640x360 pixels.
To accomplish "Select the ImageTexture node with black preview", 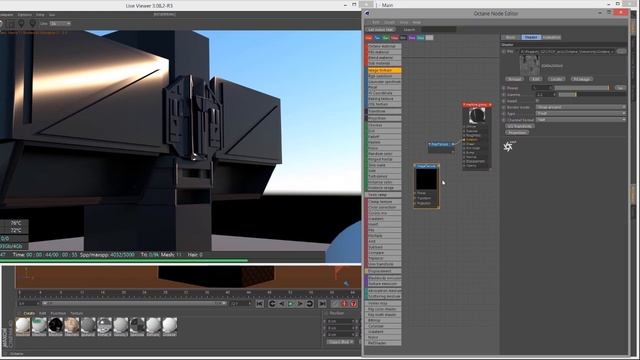I will tap(427, 186).
